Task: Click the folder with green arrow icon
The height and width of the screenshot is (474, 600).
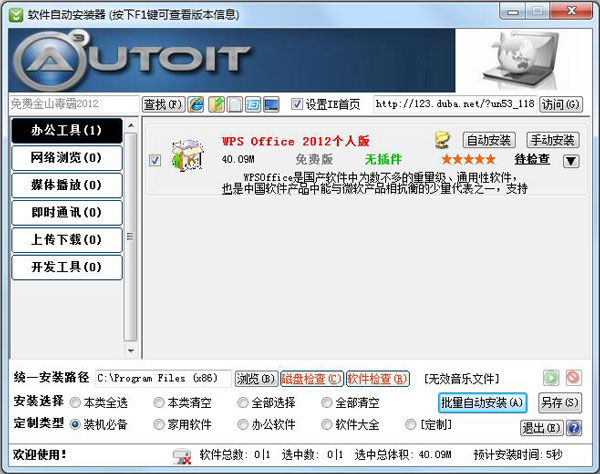Action: (217, 104)
